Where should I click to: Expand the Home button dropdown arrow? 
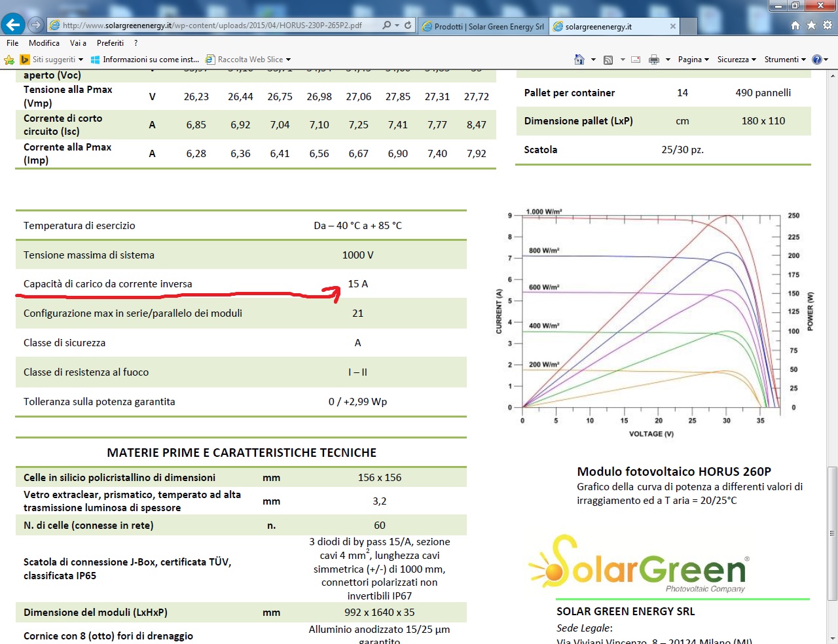[594, 60]
